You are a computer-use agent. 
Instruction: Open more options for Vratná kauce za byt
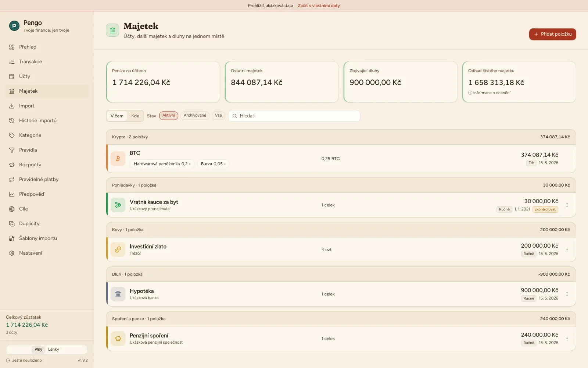[567, 205]
